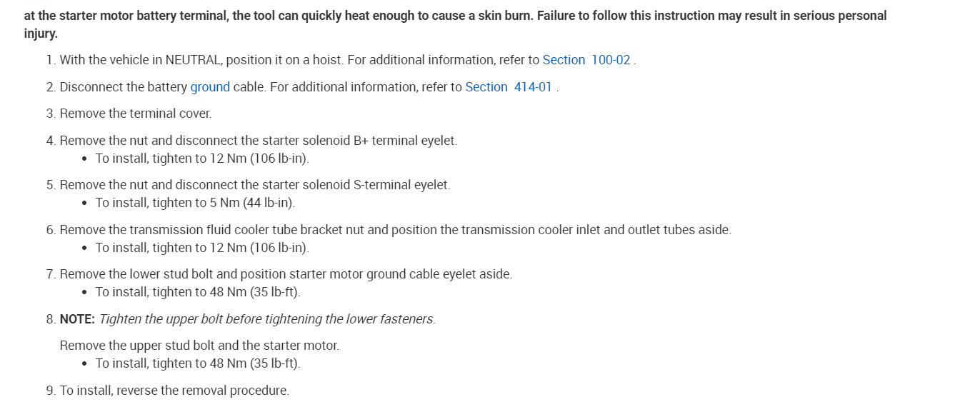Click the torque bullet under step 4
980x407 pixels.
click(x=202, y=159)
